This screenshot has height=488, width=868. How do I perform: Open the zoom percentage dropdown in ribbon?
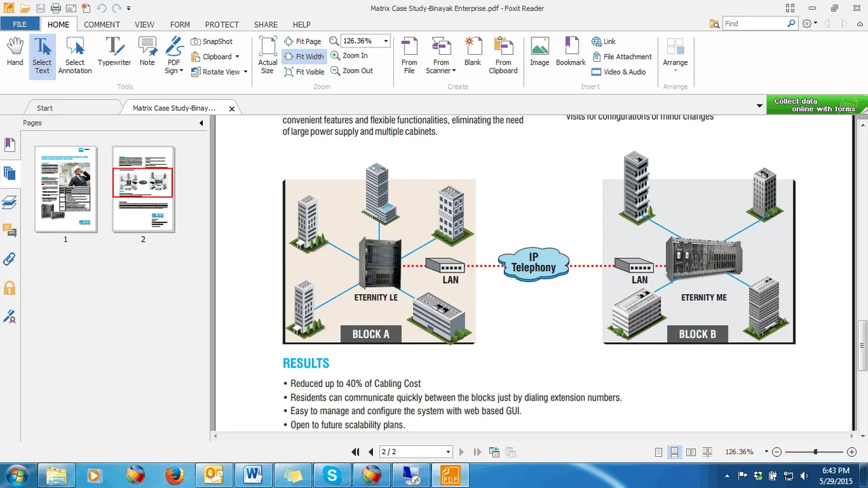coord(386,41)
